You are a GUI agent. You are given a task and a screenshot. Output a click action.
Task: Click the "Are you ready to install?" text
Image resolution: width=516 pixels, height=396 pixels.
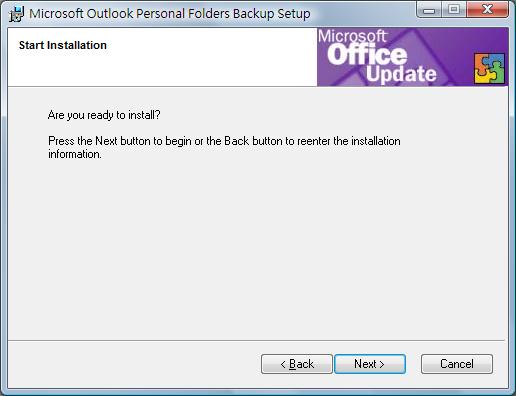(104, 115)
